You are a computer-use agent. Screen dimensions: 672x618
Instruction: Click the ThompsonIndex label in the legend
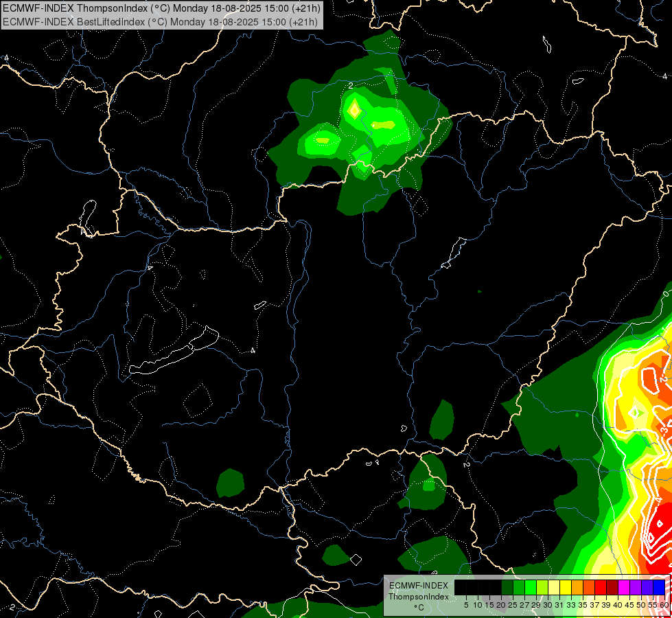419,597
